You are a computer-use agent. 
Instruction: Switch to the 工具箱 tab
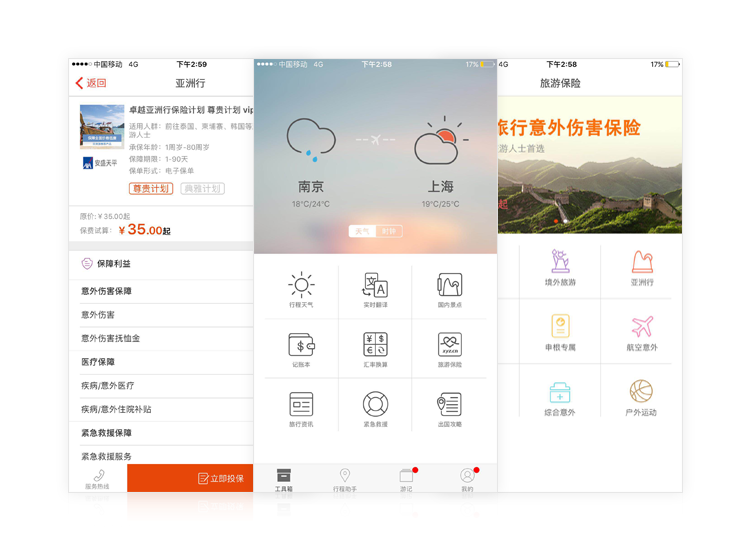click(x=284, y=479)
